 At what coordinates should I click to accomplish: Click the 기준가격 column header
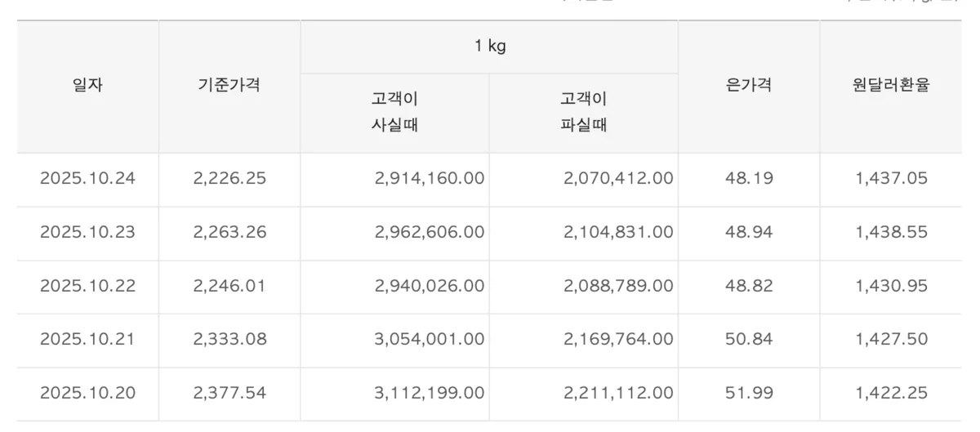coord(229,84)
